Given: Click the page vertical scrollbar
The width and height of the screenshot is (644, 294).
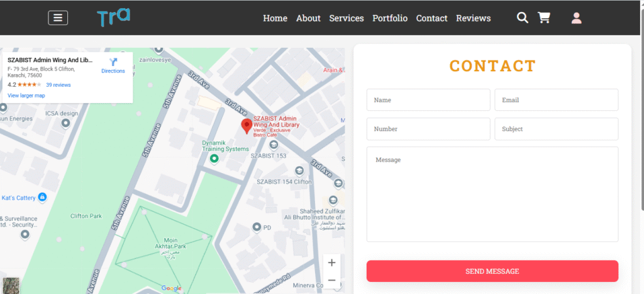Looking at the screenshot, I should (641, 110).
